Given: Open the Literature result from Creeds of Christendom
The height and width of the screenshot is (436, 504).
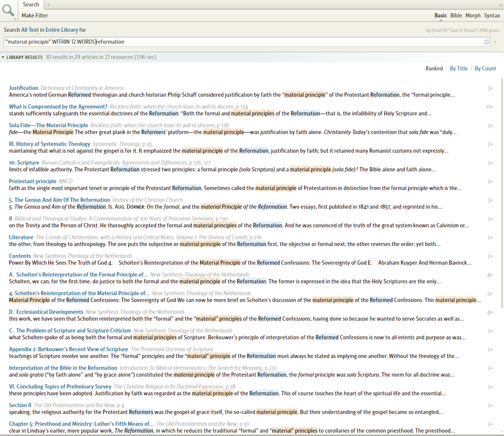Looking at the screenshot, I should 21,237.
